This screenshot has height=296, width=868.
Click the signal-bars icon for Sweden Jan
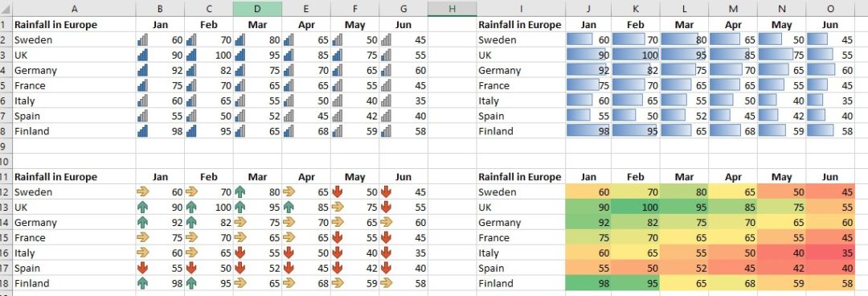coord(143,40)
